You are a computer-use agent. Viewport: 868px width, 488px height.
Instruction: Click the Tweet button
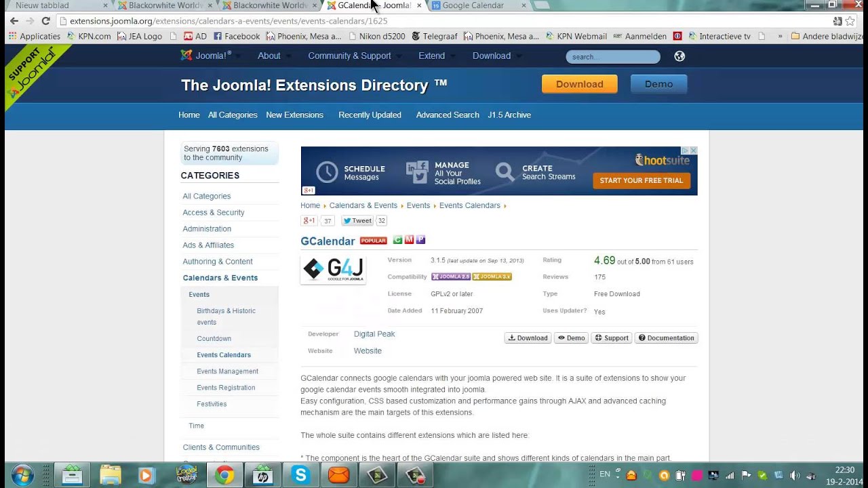click(357, 220)
